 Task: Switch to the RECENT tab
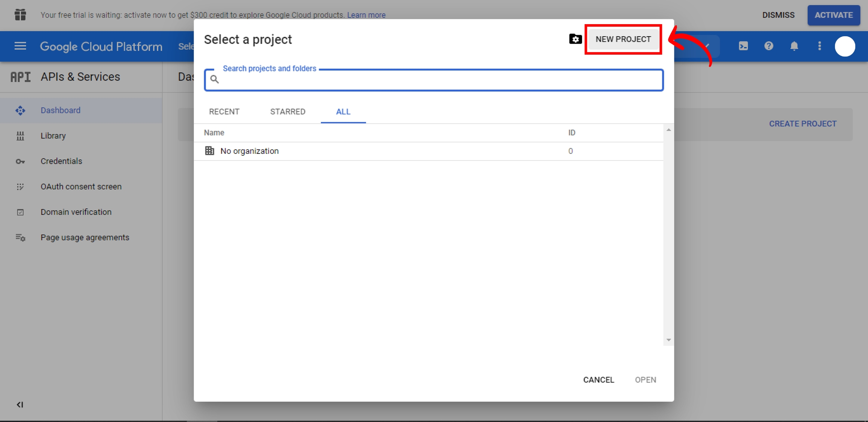224,112
